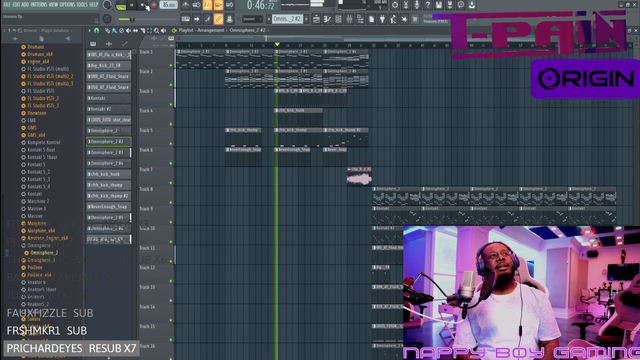Viewport: 640px width, 360px height.
Task: Select the Delete tool in playlist toolbar
Action: 121,31
